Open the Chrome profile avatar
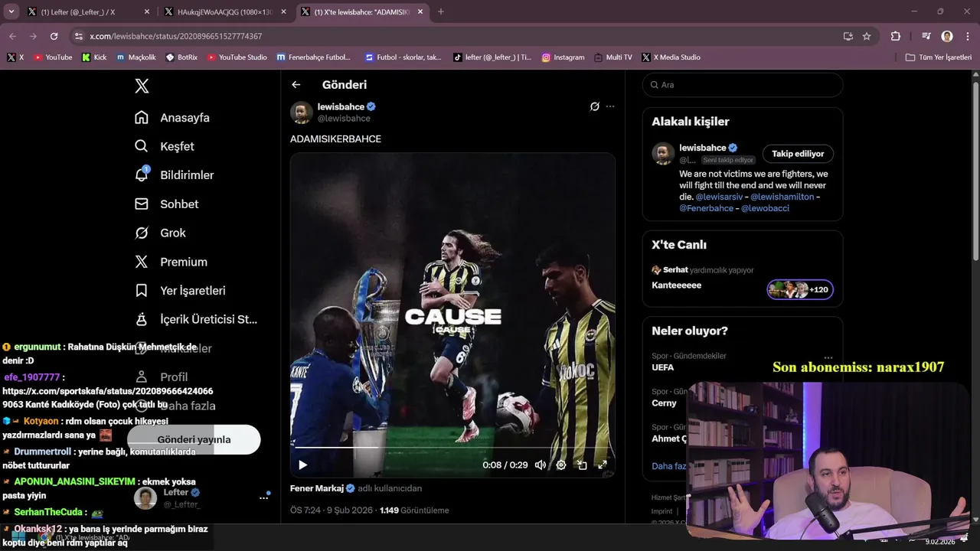 (x=947, y=36)
